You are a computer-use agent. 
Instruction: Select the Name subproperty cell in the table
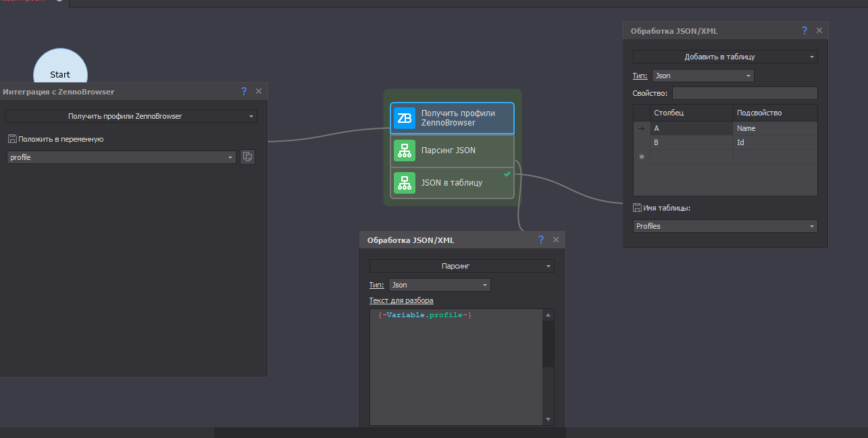coord(774,128)
